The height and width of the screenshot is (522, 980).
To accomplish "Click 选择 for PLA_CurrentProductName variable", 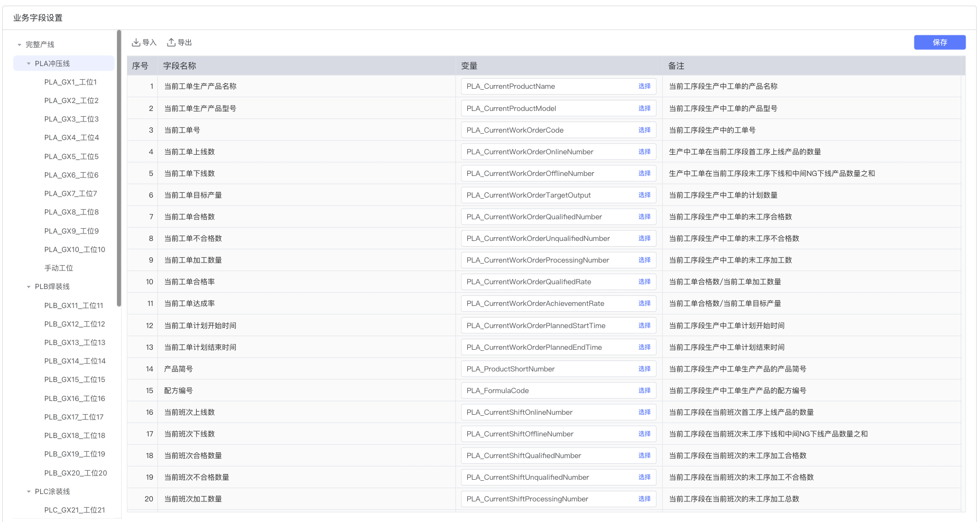I will 644,86.
